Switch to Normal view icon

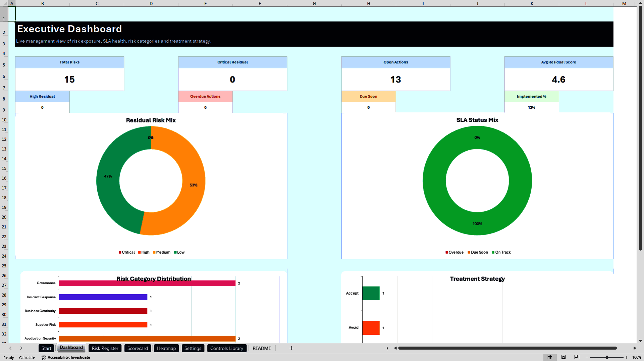click(550, 357)
